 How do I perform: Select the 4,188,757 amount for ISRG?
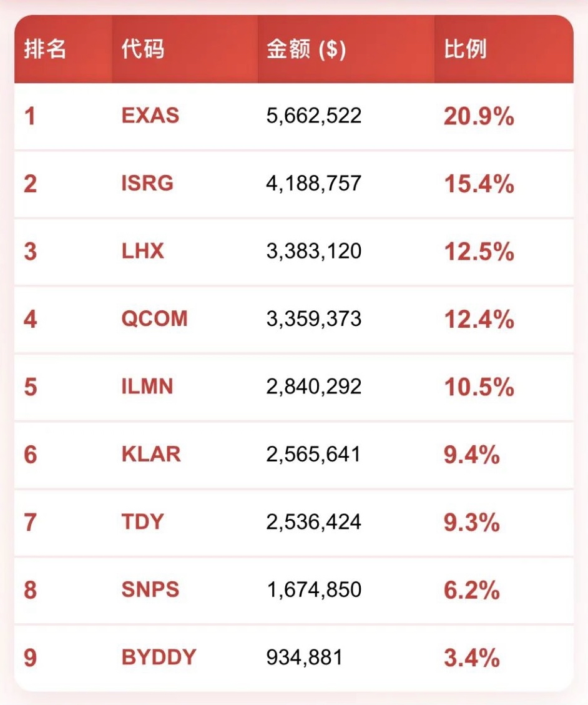tap(314, 184)
